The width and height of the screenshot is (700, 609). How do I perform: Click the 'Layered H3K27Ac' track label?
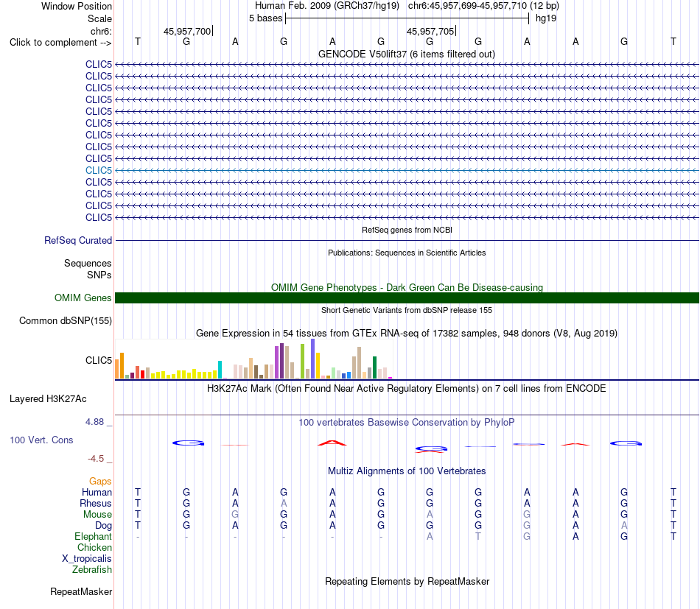[x=48, y=399]
